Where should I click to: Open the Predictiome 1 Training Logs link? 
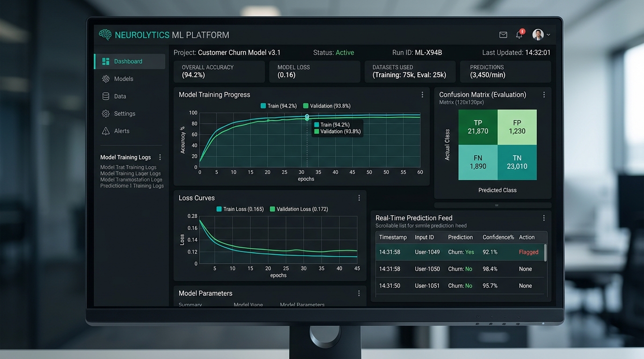click(x=132, y=186)
